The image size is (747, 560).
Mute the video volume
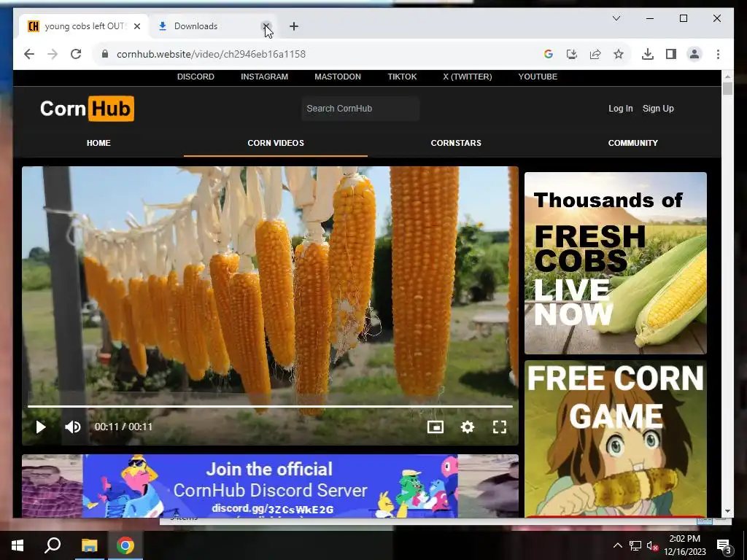click(x=73, y=427)
